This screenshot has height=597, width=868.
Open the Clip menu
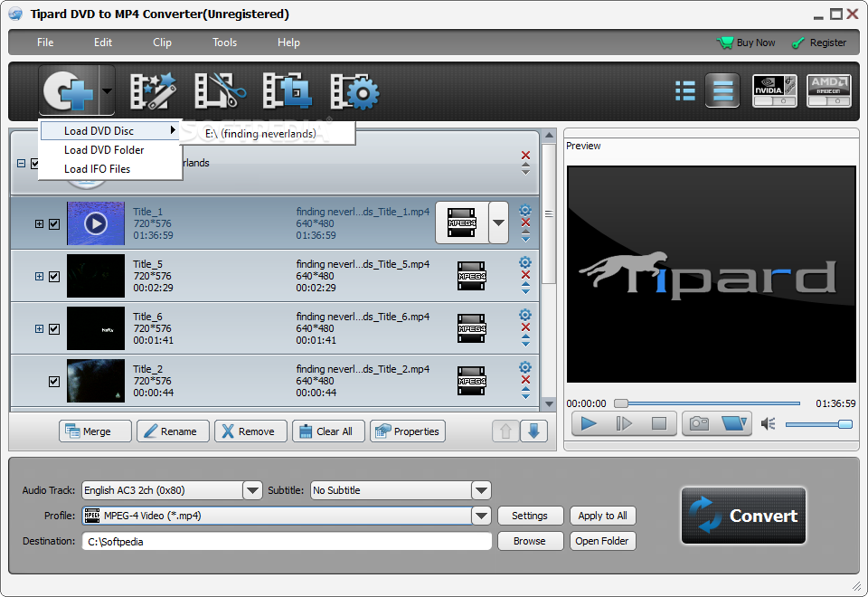coord(162,43)
